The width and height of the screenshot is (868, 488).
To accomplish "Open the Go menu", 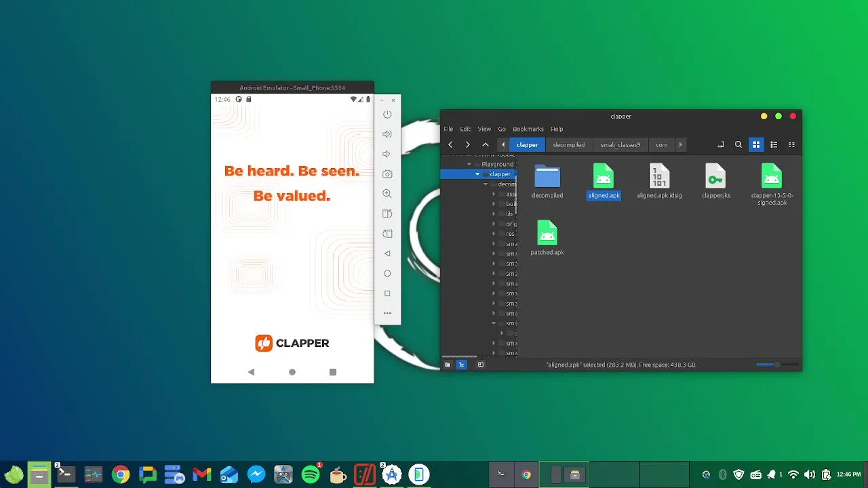I will tap(502, 129).
